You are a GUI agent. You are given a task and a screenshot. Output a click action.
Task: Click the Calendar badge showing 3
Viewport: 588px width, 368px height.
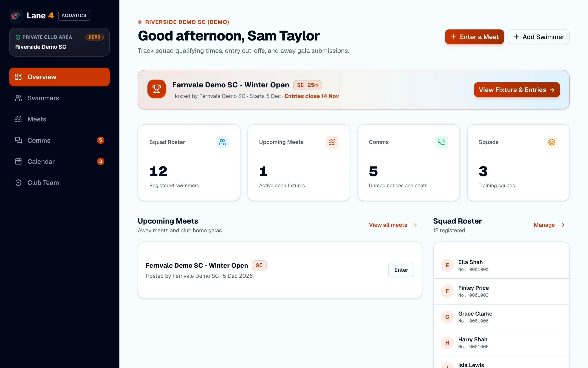101,162
